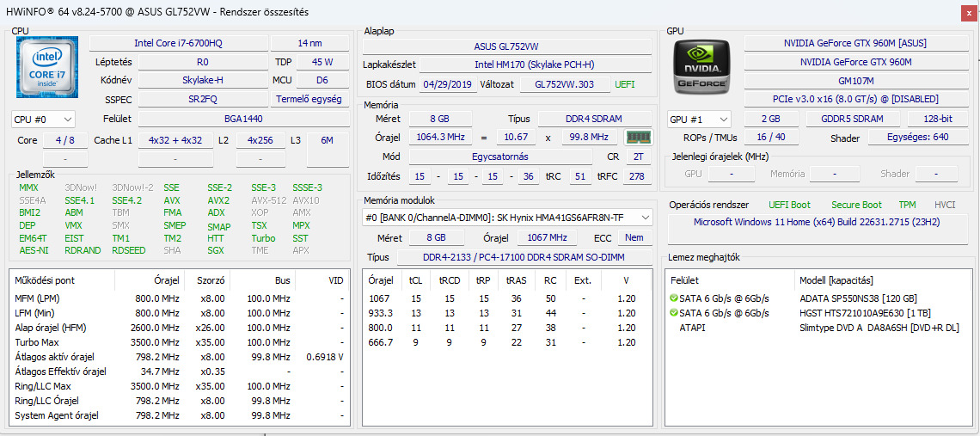Open the CPU #0 selector dropdown
Viewport: 980px width, 436px height.
pos(43,119)
